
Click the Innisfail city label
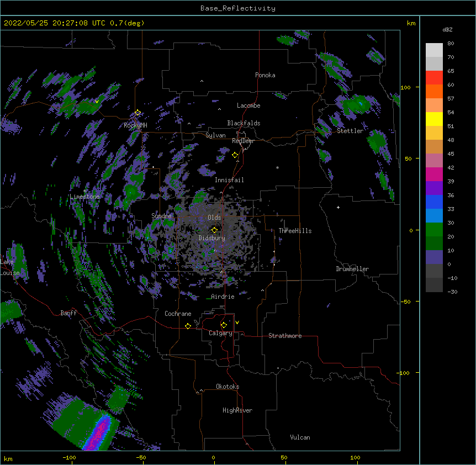(229, 180)
